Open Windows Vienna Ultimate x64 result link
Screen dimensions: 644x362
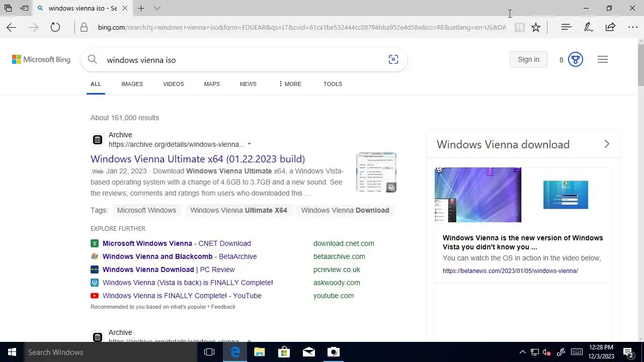coord(198,159)
